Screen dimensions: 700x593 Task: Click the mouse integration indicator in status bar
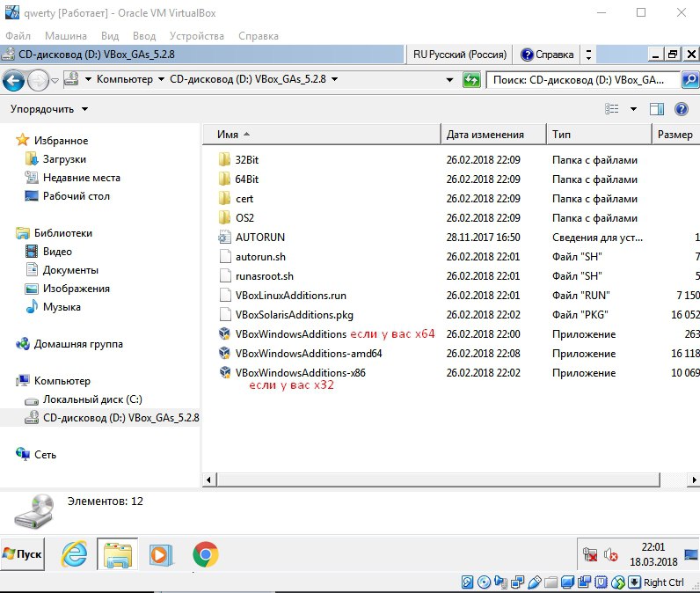point(618,582)
